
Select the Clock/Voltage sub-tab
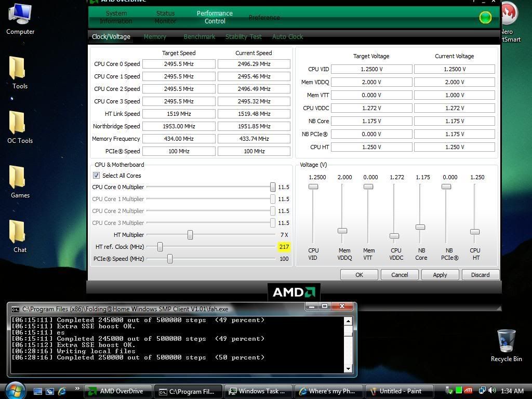pos(111,37)
